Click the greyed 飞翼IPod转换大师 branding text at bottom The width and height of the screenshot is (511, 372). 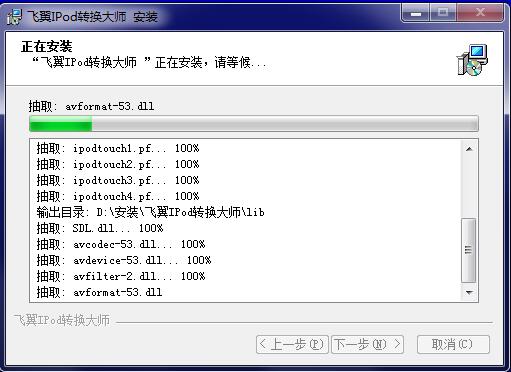(62, 320)
